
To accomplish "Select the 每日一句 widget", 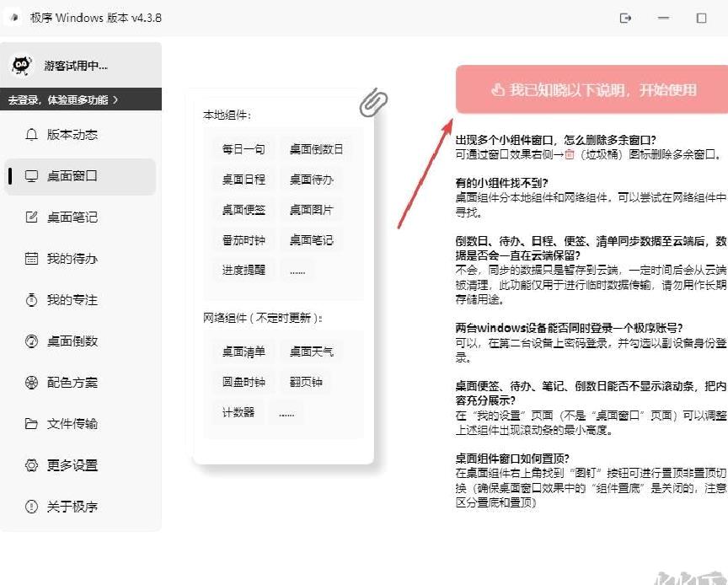I will [x=244, y=149].
